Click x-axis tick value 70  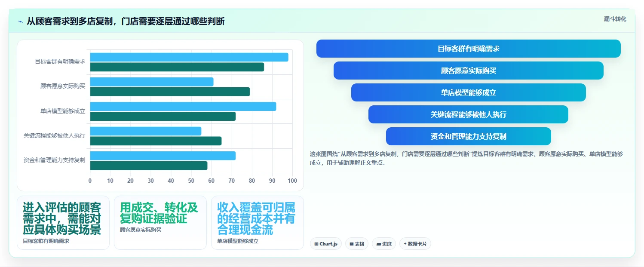[x=232, y=181]
